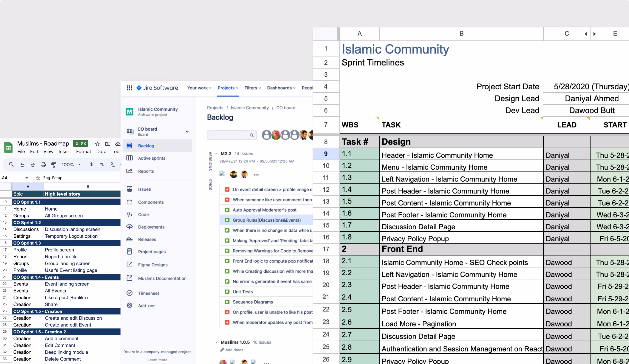The image size is (629, 364).
Task: Open the Figma Designs link
Action: click(x=153, y=265)
